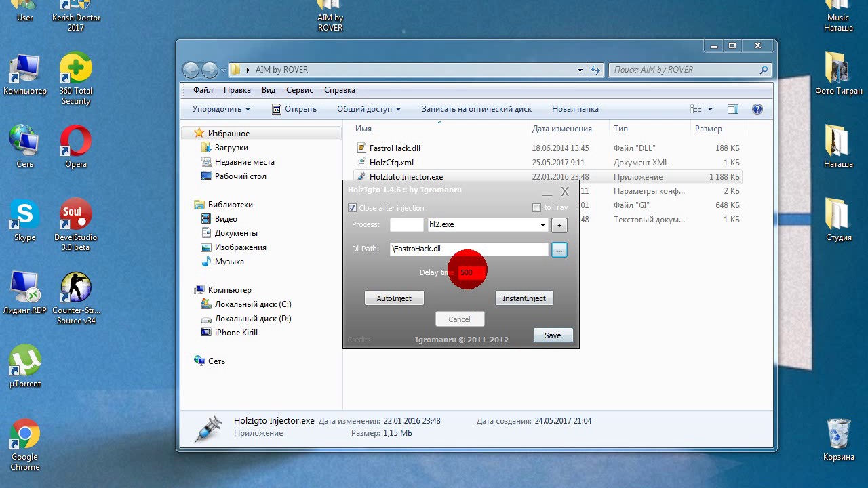Open the Справка menu
868x488 pixels.
340,90
